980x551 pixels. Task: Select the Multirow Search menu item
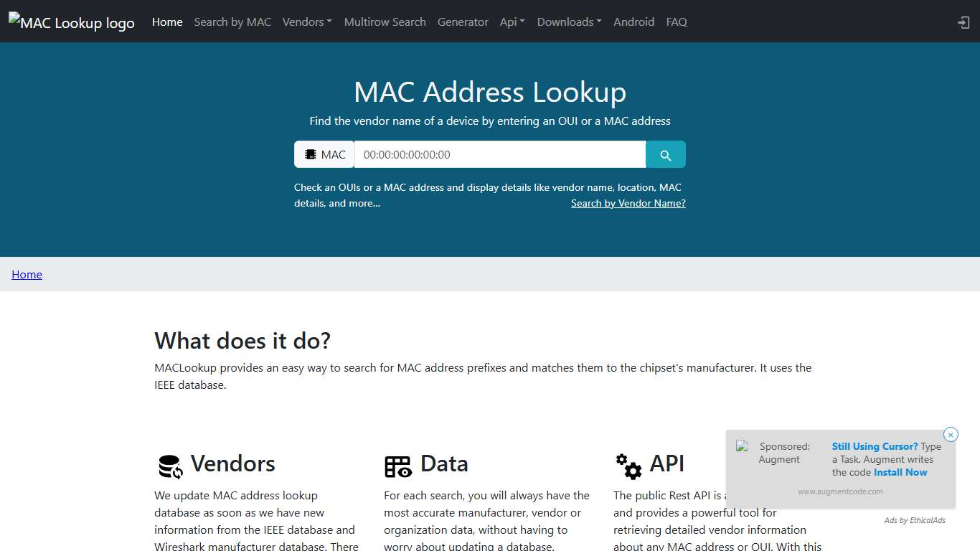(385, 22)
